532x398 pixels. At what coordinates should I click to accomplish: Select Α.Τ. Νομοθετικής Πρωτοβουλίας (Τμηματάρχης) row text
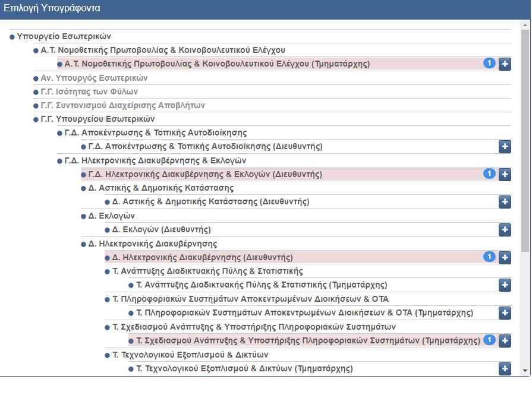point(217,64)
